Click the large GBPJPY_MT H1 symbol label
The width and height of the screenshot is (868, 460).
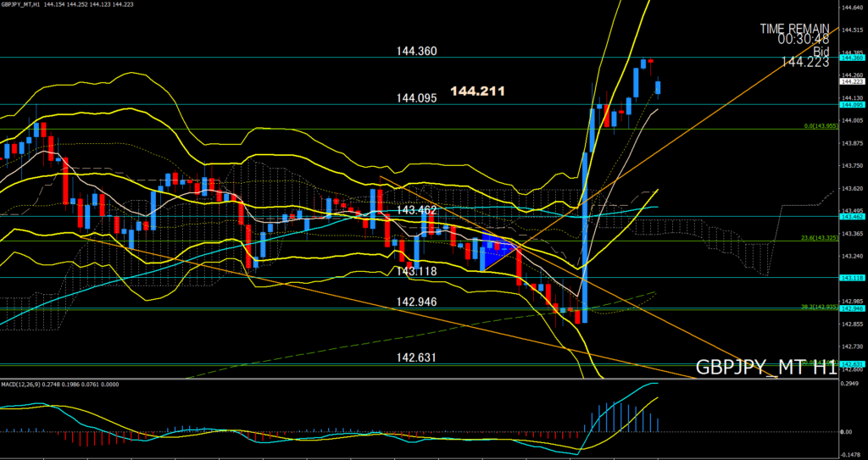click(x=765, y=368)
